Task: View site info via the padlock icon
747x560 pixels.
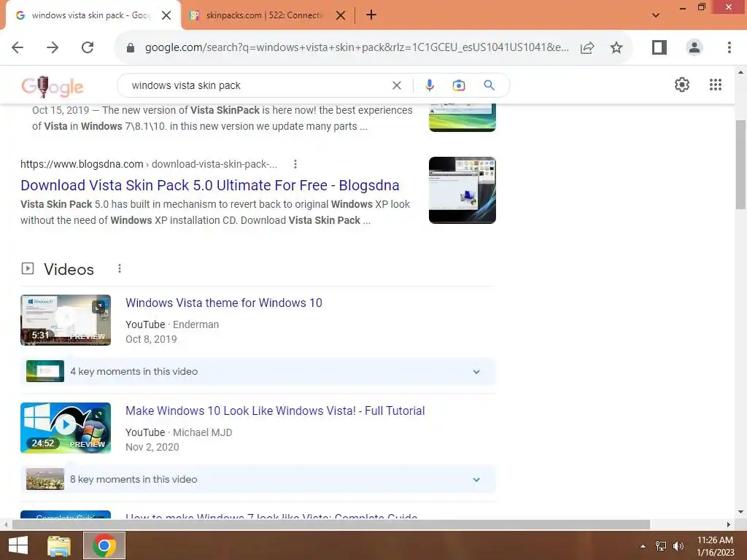Action: click(x=130, y=47)
